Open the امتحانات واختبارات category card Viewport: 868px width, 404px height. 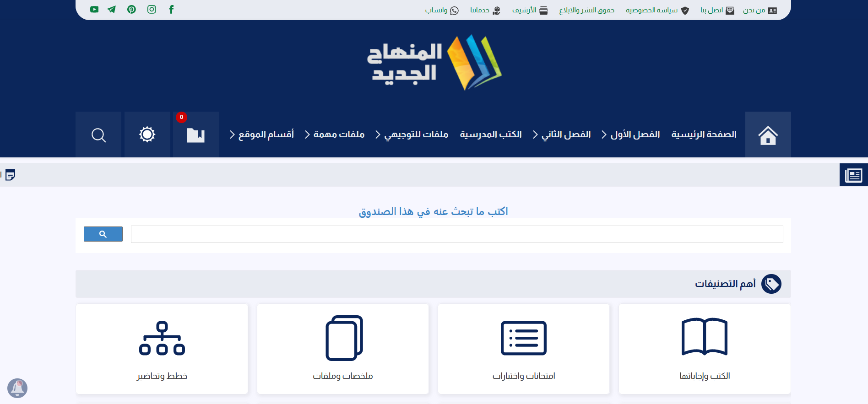pos(524,349)
